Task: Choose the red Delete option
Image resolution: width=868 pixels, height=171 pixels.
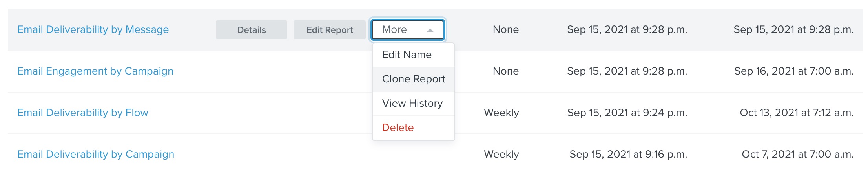Action: 398,128
